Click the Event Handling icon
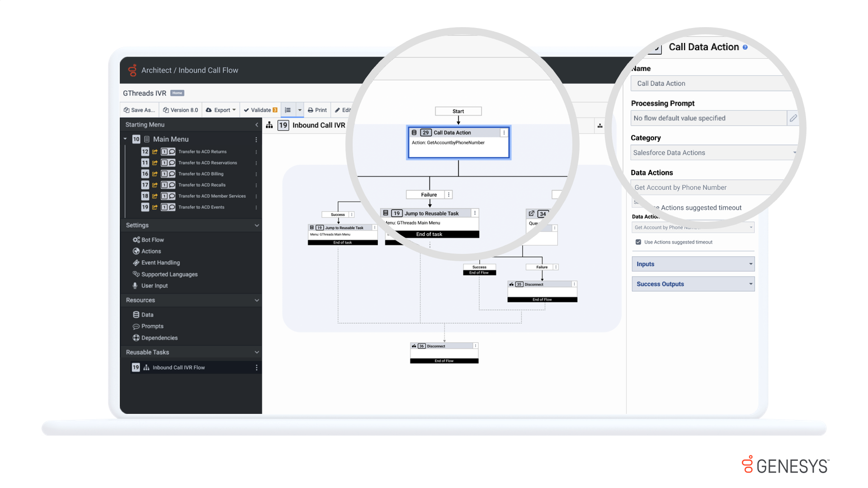The width and height of the screenshot is (868, 488). [x=137, y=263]
